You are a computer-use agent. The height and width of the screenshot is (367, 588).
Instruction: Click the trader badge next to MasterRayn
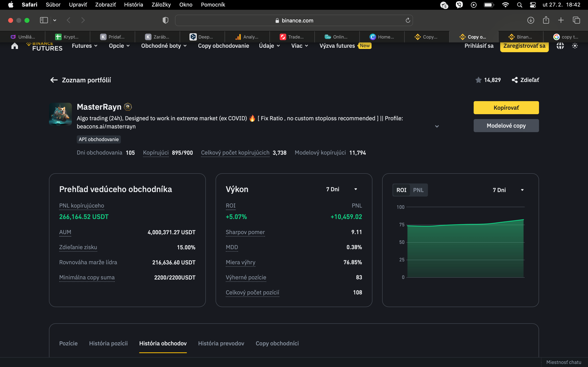tap(128, 107)
